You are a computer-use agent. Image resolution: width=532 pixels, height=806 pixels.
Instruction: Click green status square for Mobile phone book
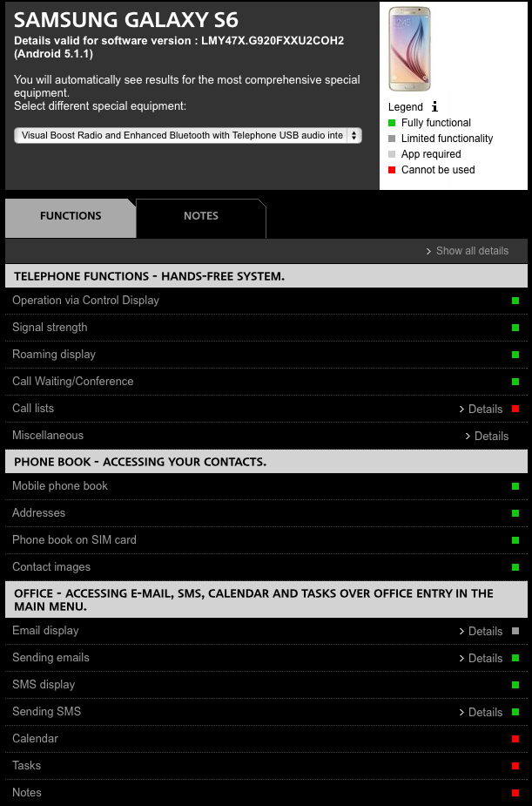click(515, 486)
